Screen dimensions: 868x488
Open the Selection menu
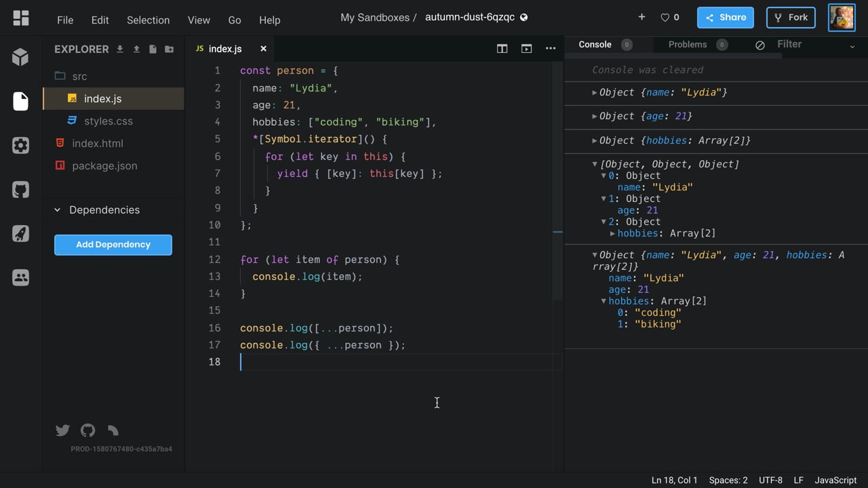pos(148,20)
